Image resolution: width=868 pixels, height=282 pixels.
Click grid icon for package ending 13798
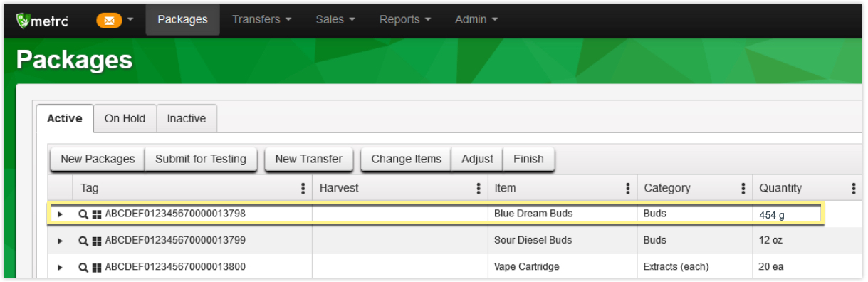(x=97, y=214)
